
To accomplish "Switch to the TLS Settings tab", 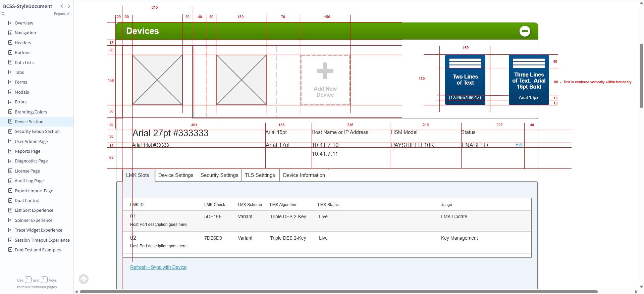I will pos(260,175).
